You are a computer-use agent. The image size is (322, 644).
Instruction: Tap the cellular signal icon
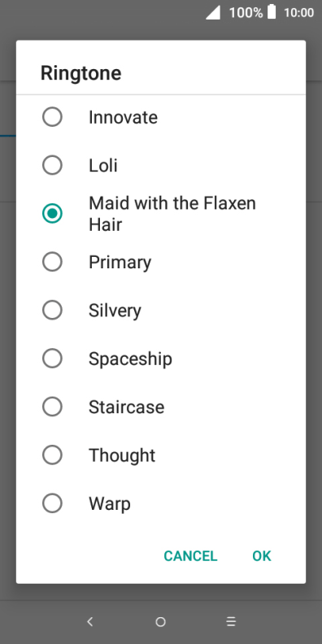pyautogui.click(x=213, y=12)
